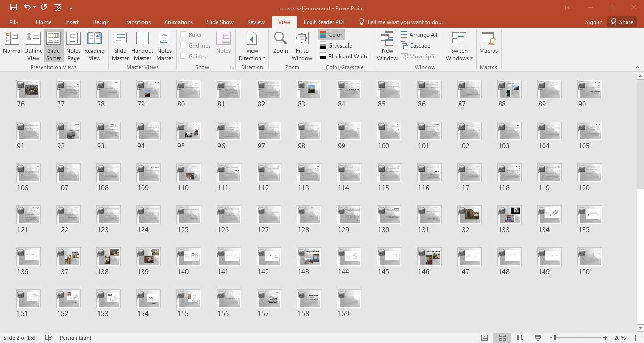Click Slide Sorter icon in status bar
Screen dimensions: 644x343
[x=502, y=337]
